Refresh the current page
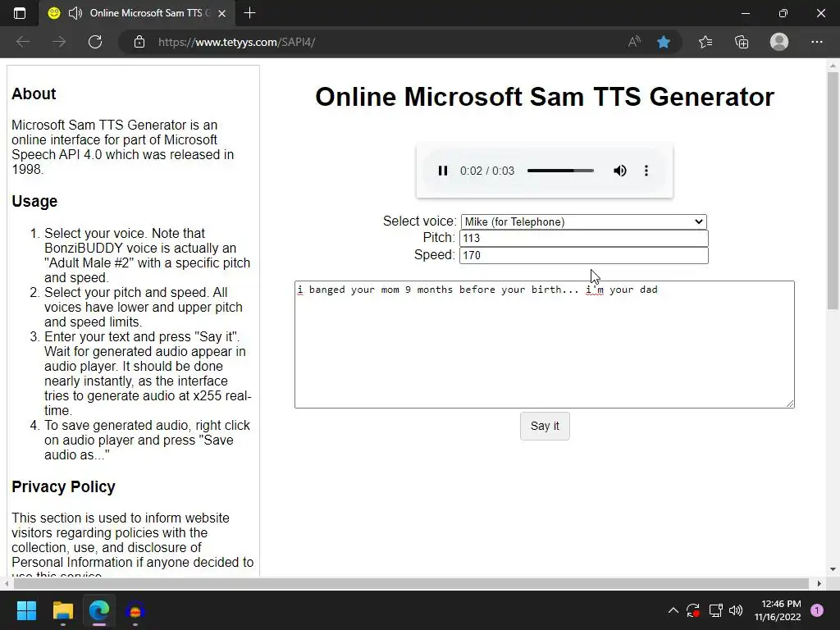This screenshot has width=840, height=630. coord(95,42)
